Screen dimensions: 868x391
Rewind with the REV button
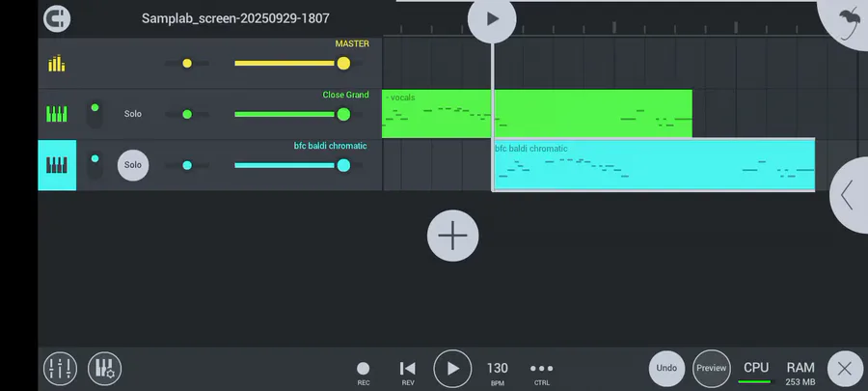click(408, 372)
